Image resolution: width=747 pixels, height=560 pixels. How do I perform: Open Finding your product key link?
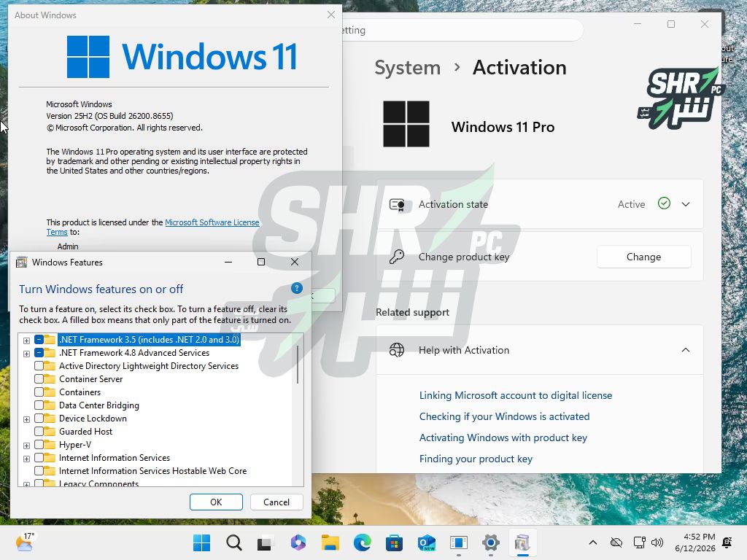tap(476, 459)
